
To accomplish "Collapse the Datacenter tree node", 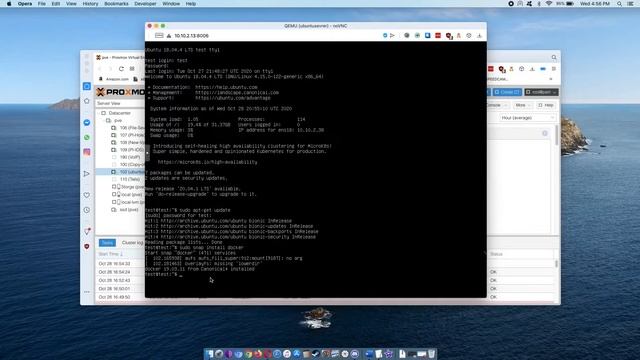I will point(98,113).
